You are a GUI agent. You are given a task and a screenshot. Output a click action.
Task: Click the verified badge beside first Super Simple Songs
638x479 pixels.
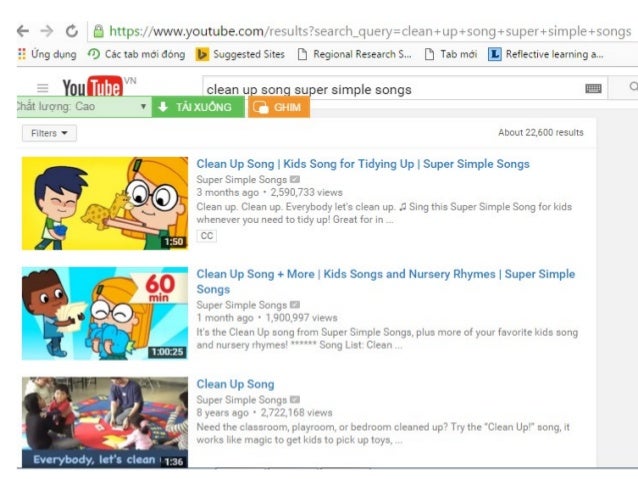point(295,179)
